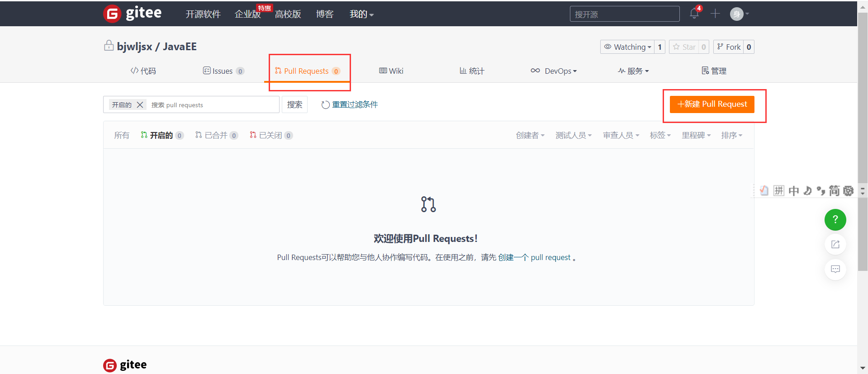Screen dimensions: 868x374
Task: Click the footer Gitee logo
Action: pos(125,365)
